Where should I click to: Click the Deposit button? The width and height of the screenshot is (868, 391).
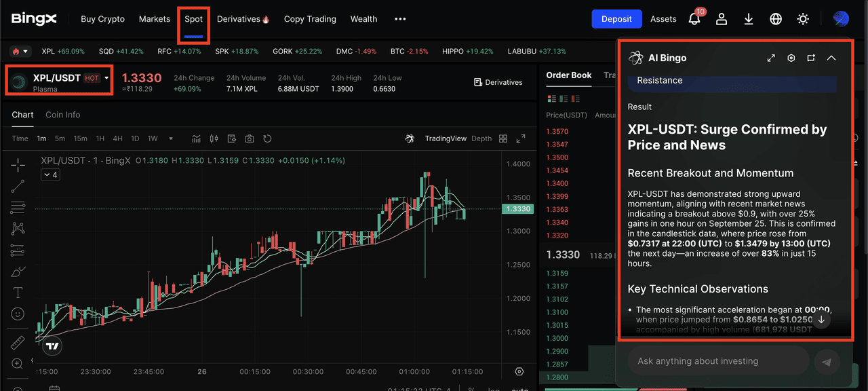coord(616,19)
